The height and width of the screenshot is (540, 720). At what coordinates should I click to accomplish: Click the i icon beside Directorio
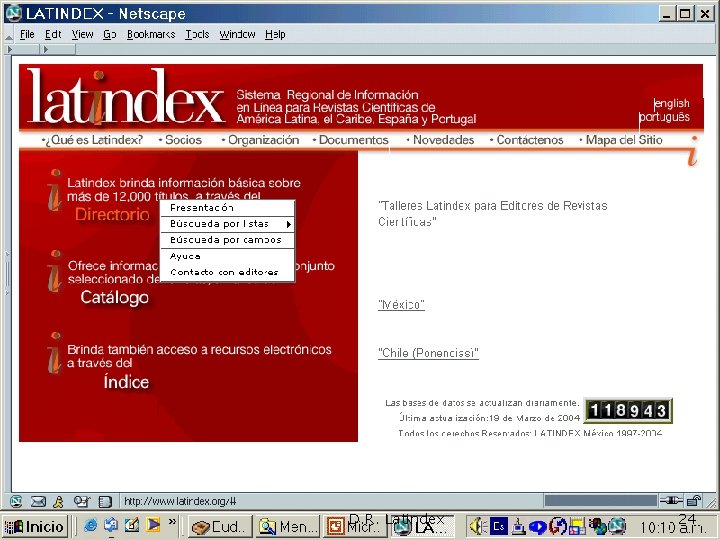click(55, 191)
